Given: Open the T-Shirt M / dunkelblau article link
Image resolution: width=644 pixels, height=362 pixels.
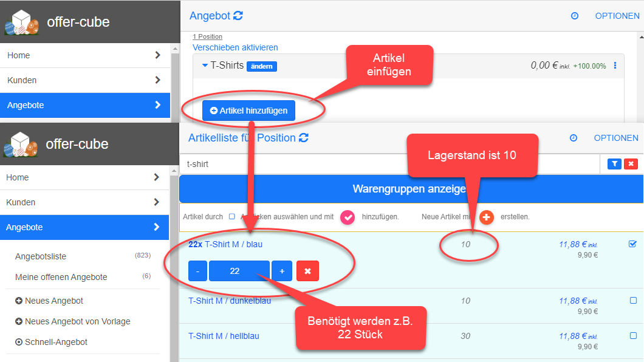Looking at the screenshot, I should (230, 301).
